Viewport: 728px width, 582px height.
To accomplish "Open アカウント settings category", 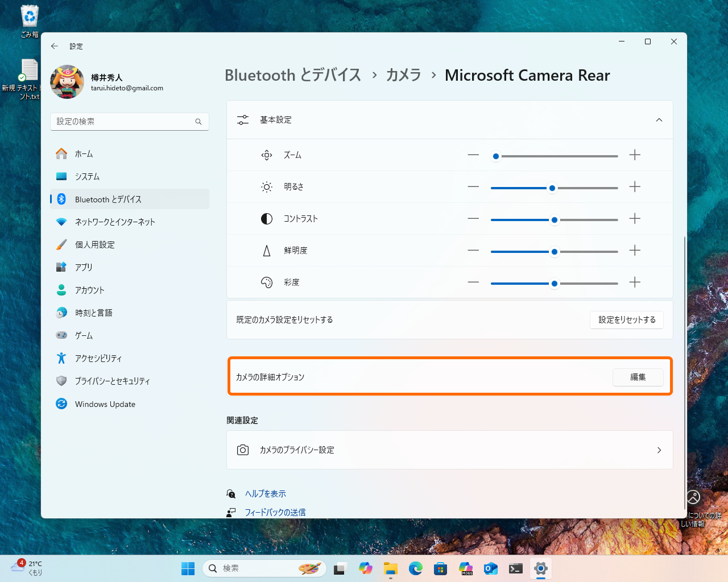I will point(130,290).
